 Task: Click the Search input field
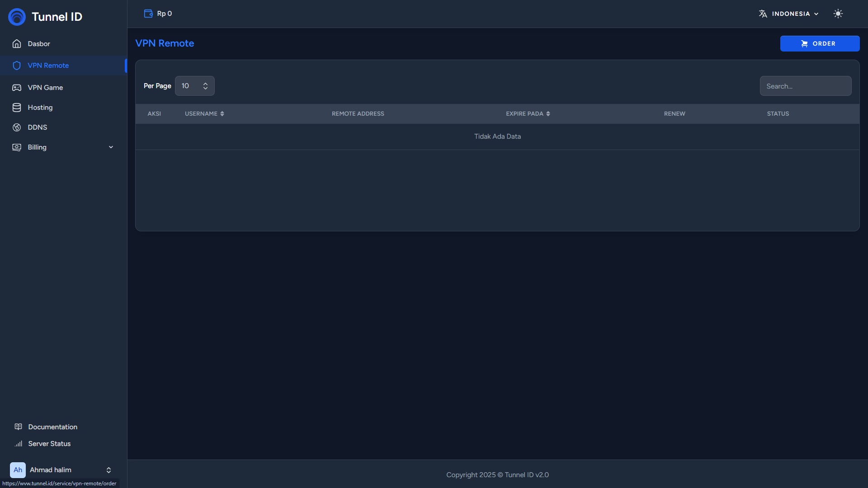[x=805, y=86]
